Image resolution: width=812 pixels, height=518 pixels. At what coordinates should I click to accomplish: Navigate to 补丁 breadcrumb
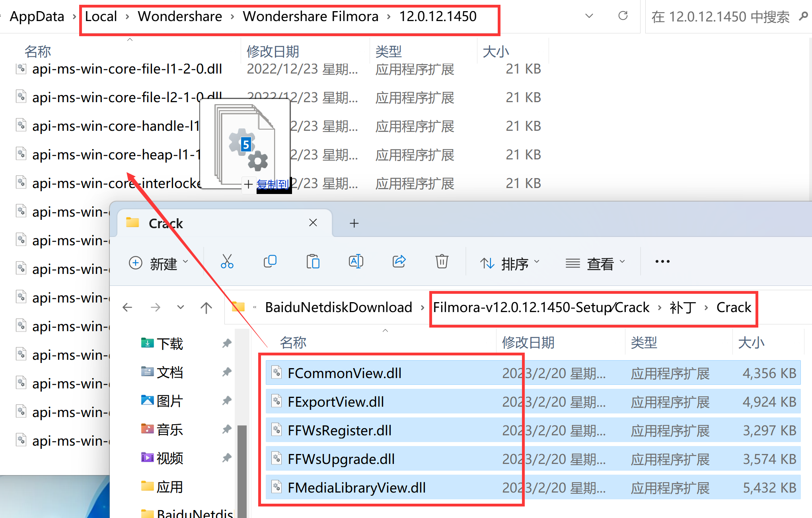(683, 307)
